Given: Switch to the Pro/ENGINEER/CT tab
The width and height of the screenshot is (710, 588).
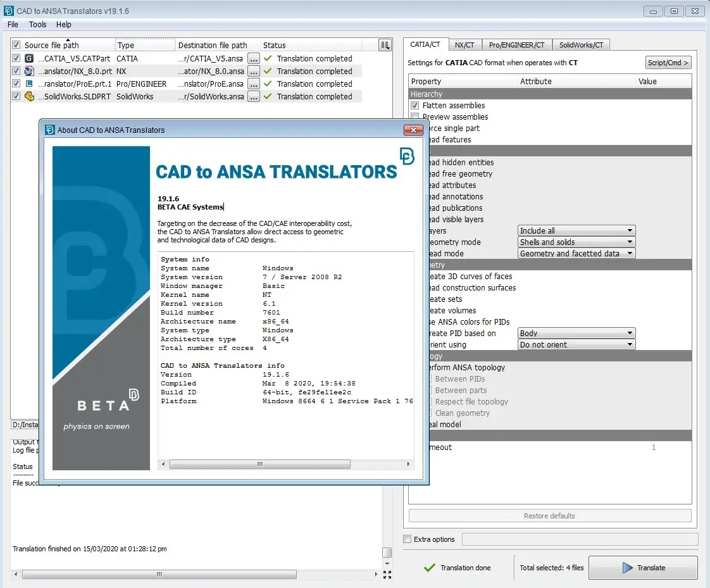Looking at the screenshot, I should click(516, 45).
